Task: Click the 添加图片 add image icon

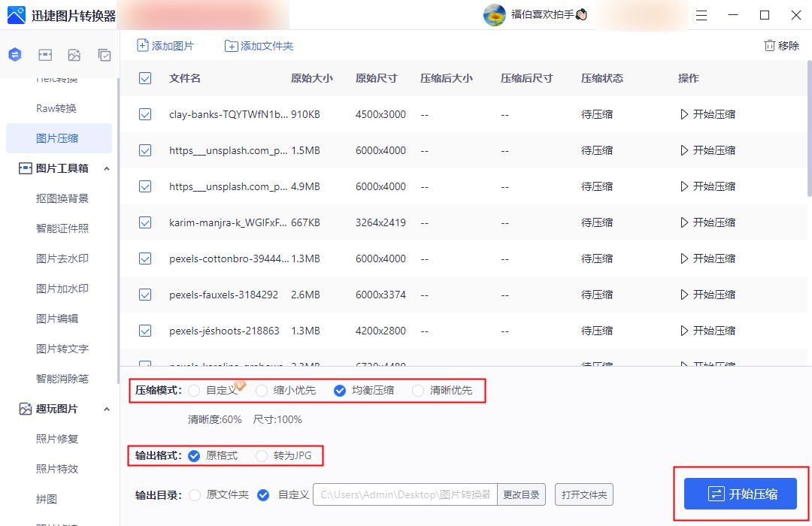Action: [143, 46]
